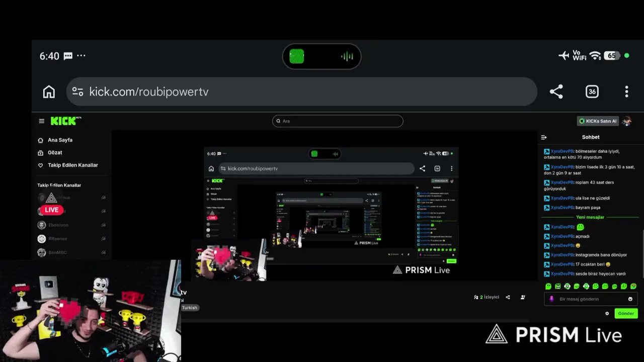This screenshot has height=362, width=644.
Task: Collapse the Sohbet chat panel arrow
Action: (544, 137)
